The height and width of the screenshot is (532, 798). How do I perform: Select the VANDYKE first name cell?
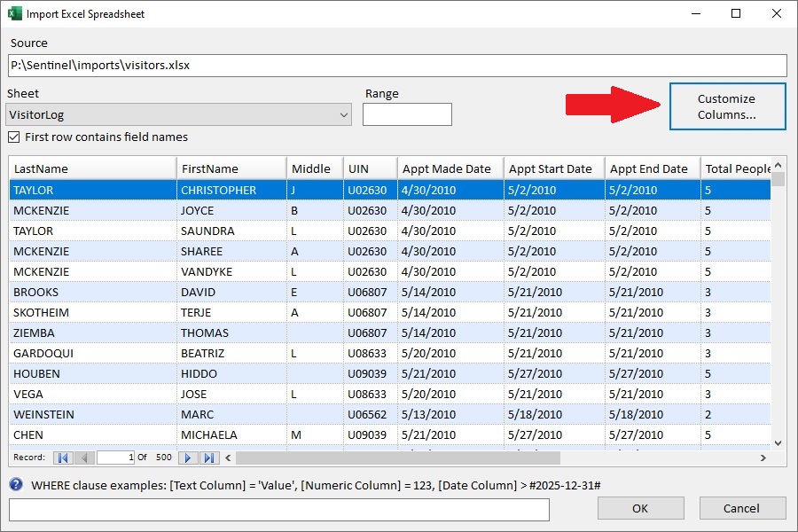[x=231, y=271]
